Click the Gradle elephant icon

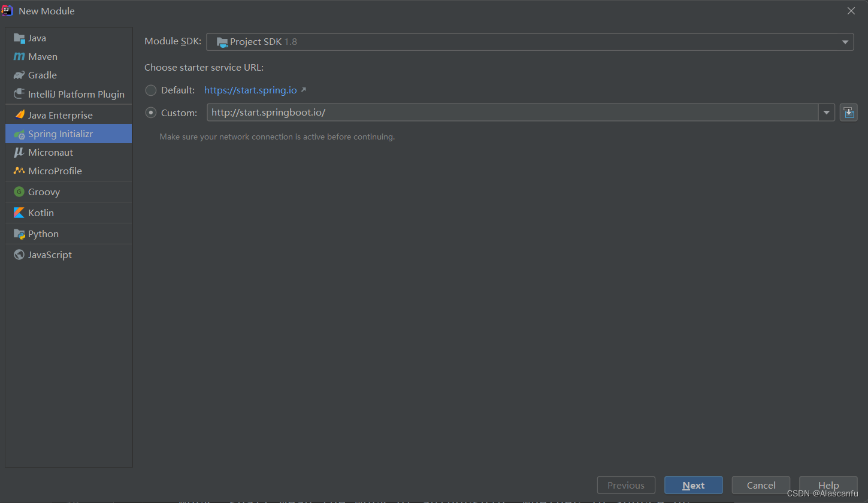click(19, 75)
